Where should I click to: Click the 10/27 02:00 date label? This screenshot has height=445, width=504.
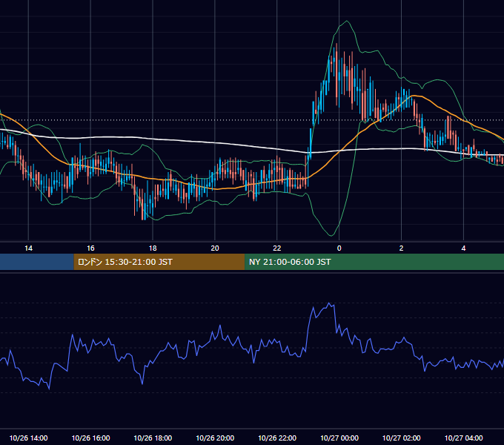[402, 438]
